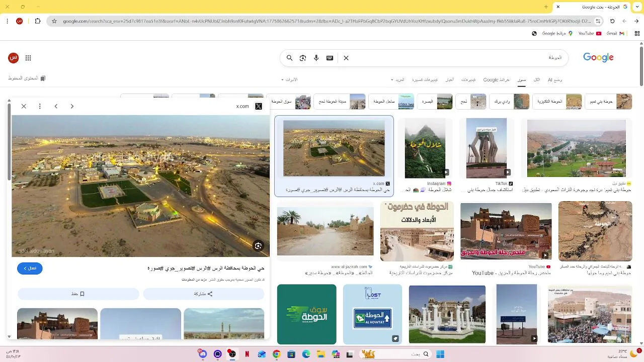Open Google account avatar menu

pyautogui.click(x=14, y=58)
